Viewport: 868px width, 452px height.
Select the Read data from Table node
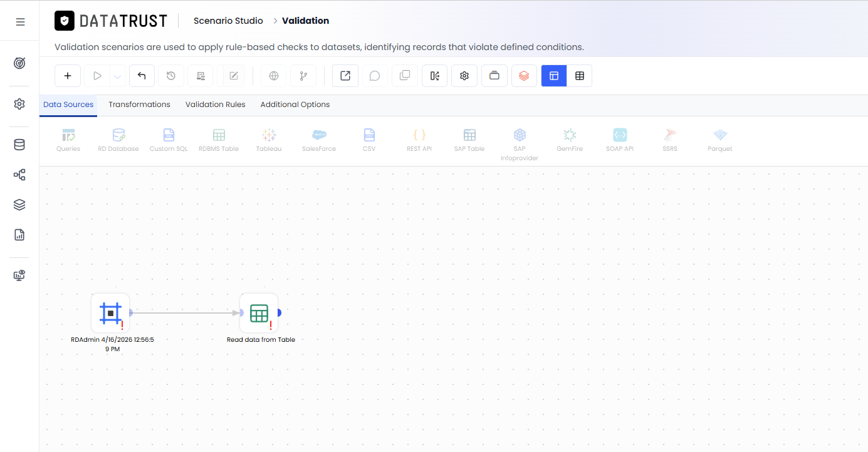[259, 313]
